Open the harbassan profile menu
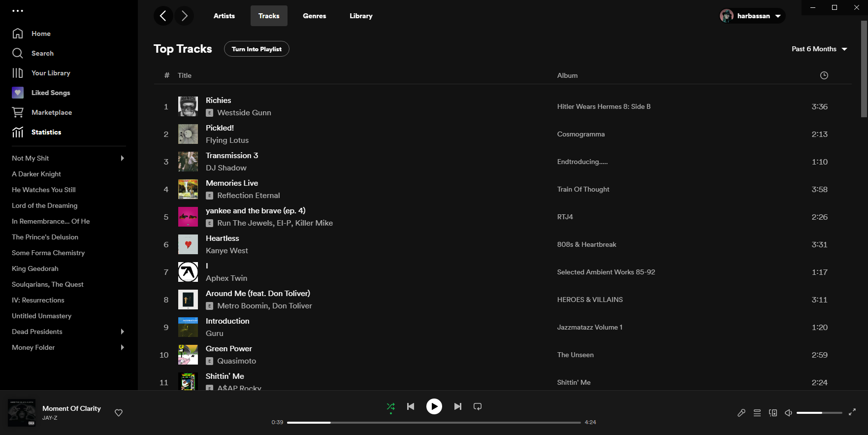This screenshot has width=868, height=435. (x=752, y=16)
